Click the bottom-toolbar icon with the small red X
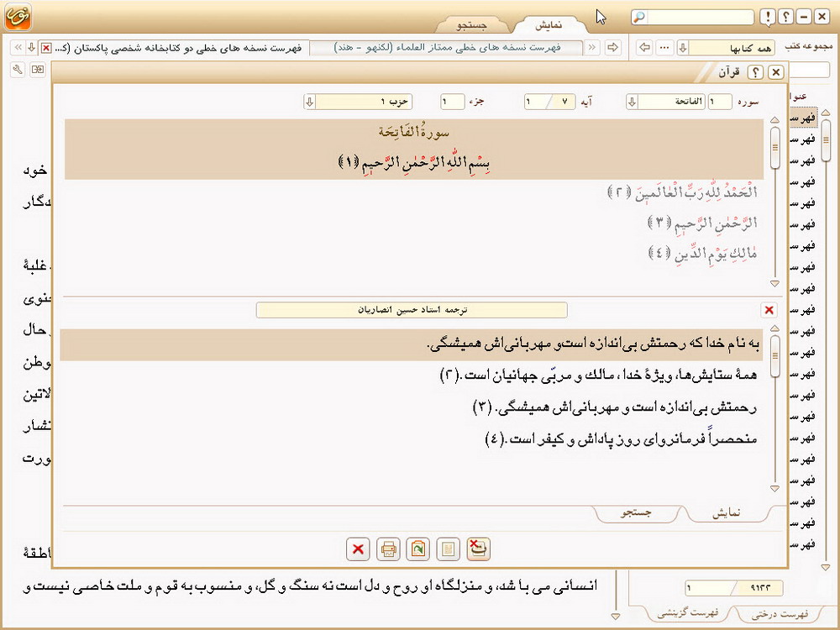840x630 pixels. point(478,549)
